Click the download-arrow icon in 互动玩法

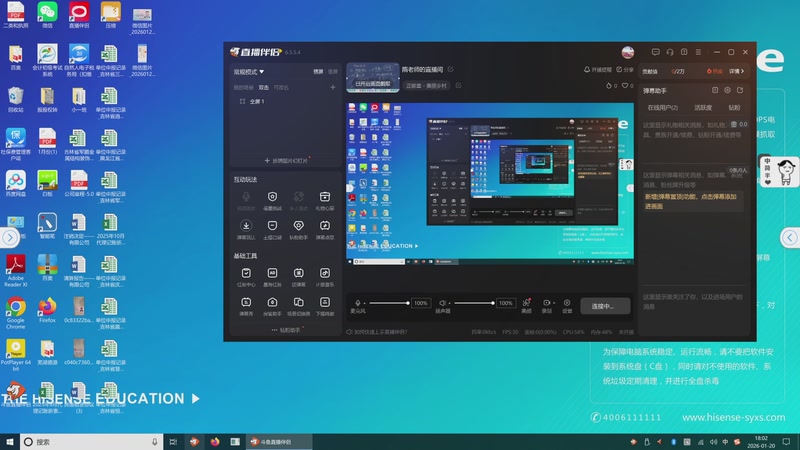[246, 226]
